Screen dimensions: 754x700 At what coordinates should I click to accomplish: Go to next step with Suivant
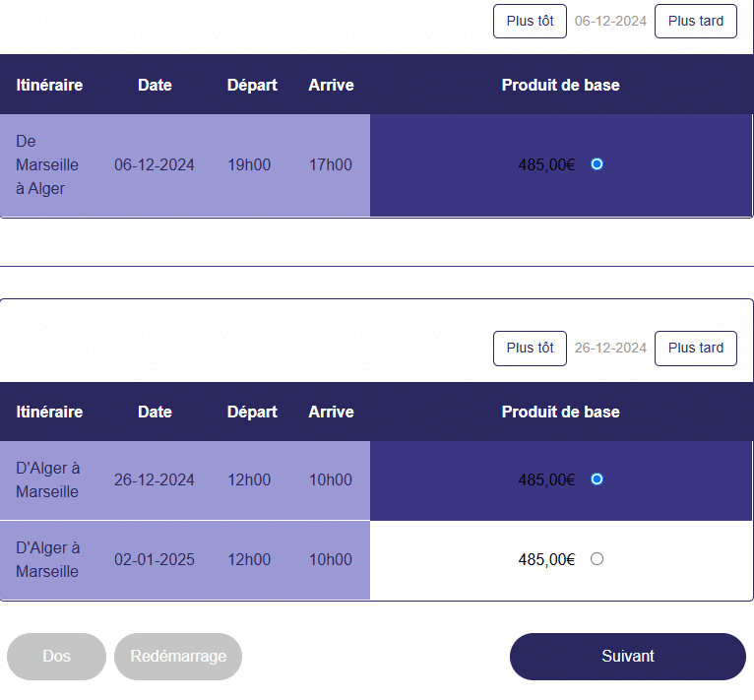tap(628, 657)
